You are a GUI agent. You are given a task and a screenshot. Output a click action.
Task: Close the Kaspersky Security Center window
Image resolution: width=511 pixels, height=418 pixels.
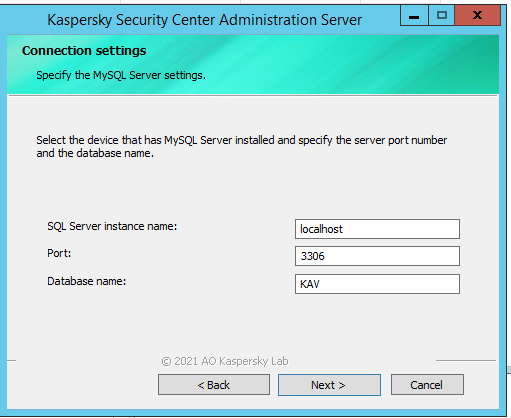pyautogui.click(x=477, y=16)
